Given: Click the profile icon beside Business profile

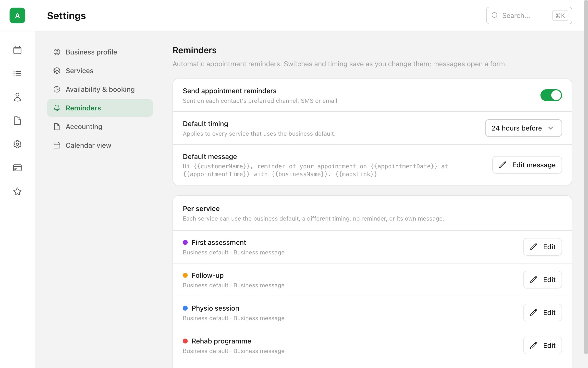Looking at the screenshot, I should coord(57,52).
